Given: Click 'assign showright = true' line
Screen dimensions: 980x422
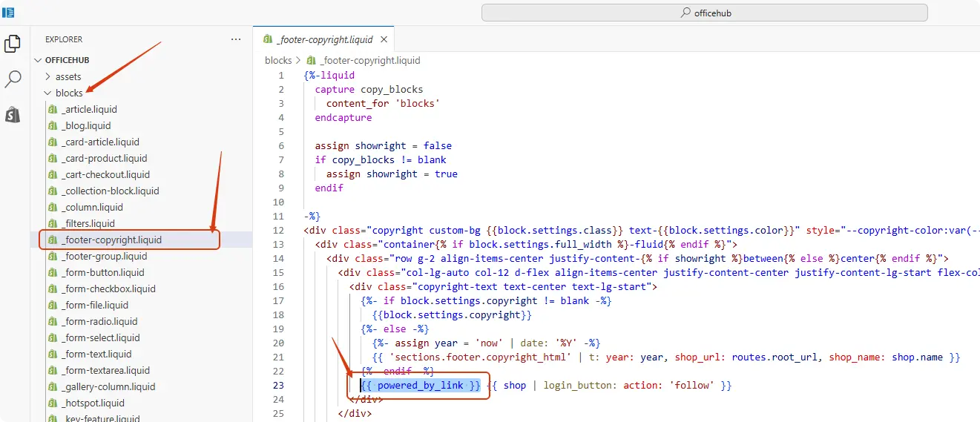Looking at the screenshot, I should pyautogui.click(x=392, y=174).
